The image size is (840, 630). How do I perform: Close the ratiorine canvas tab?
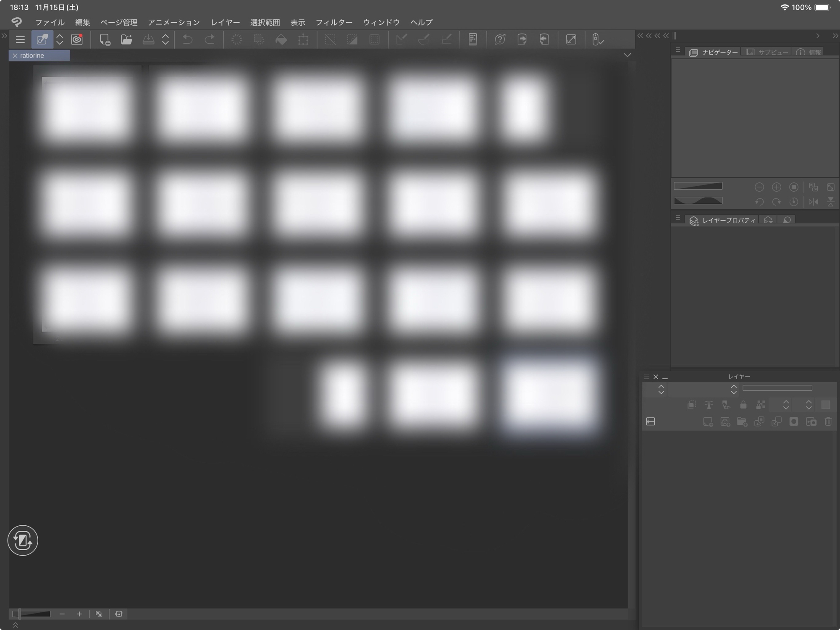(15, 55)
